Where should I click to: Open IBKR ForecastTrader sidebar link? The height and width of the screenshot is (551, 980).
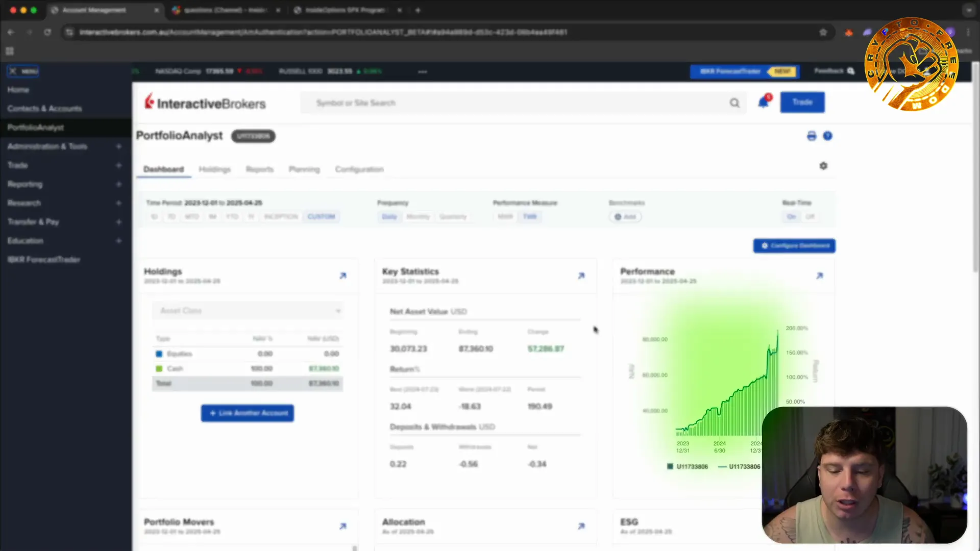(44, 260)
